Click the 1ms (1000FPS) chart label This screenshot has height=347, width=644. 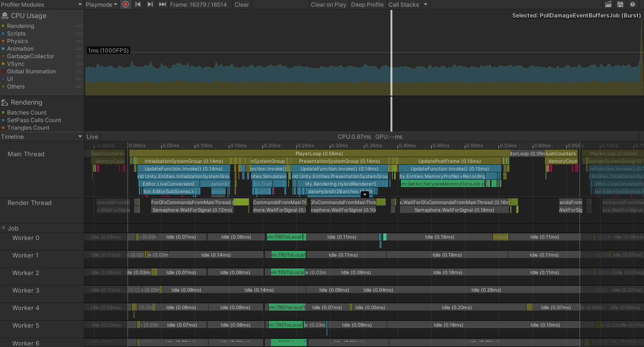(108, 51)
